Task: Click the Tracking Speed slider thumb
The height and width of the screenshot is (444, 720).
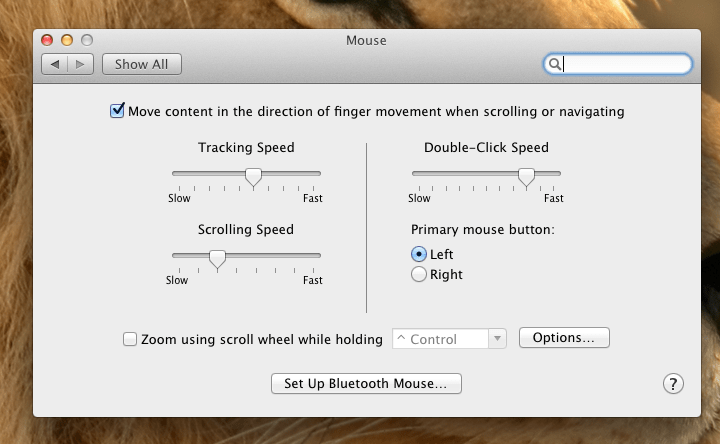Action: 254,176
